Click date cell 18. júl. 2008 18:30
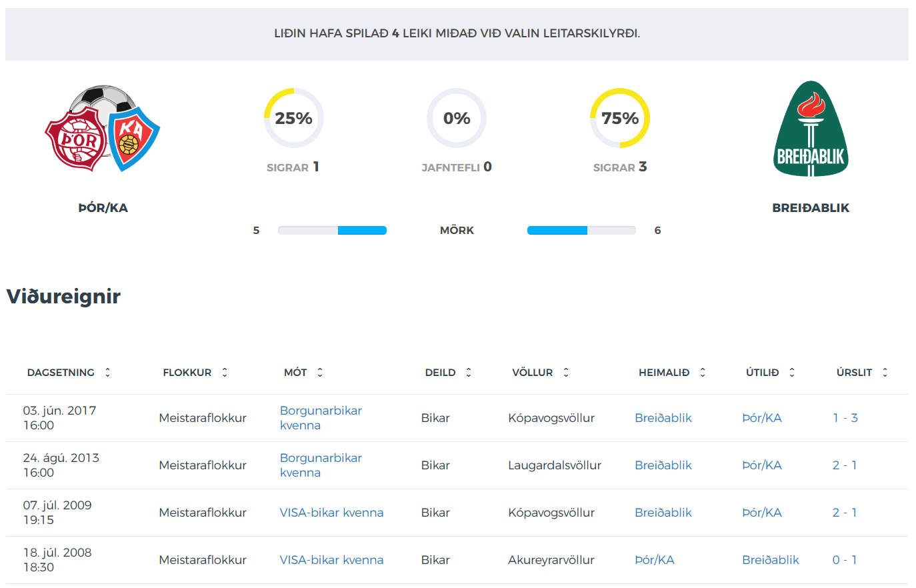The width and height of the screenshot is (916, 588). pos(57,560)
